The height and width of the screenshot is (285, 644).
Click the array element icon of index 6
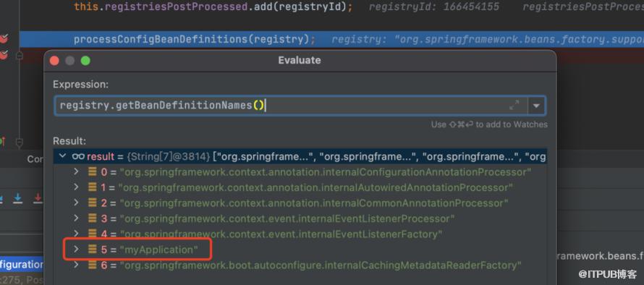point(93,265)
